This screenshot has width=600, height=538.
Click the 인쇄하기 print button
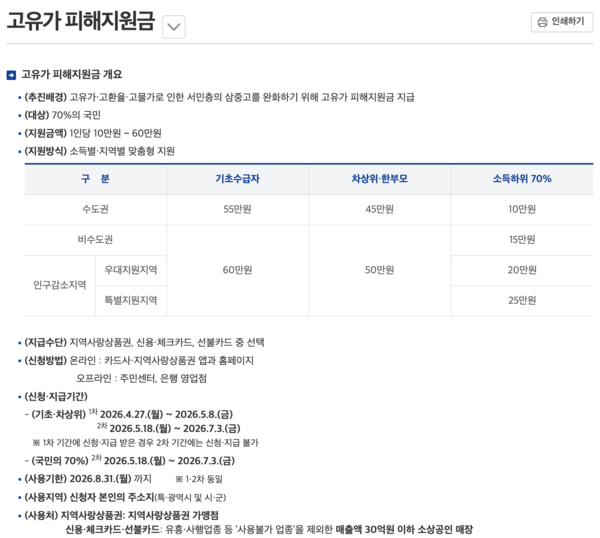[x=562, y=22]
